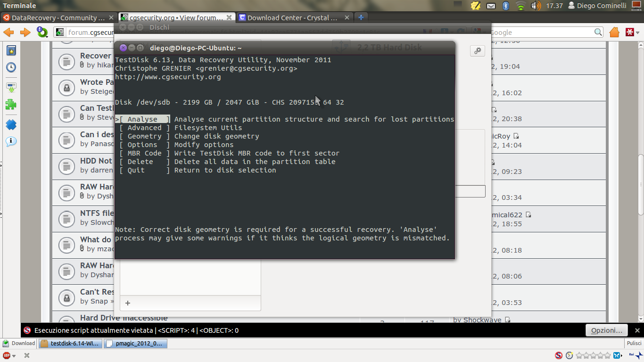Open testdisk-6.14 download item
This screenshot has width=644, height=362.
pyautogui.click(x=71, y=343)
